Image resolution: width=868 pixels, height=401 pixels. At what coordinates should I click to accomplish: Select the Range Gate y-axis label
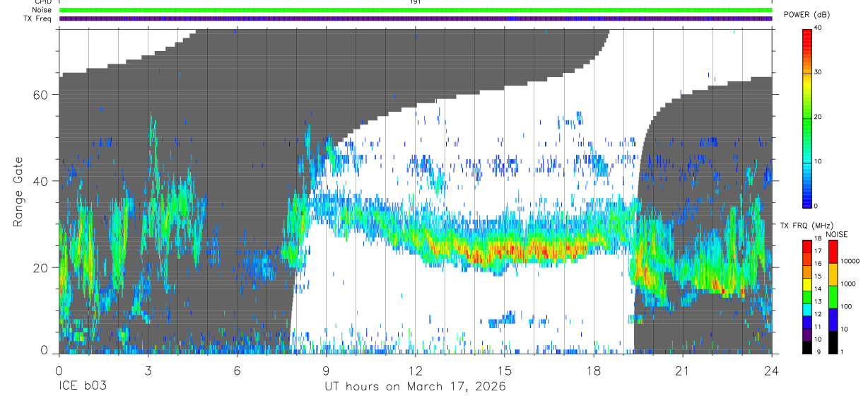pos(19,192)
